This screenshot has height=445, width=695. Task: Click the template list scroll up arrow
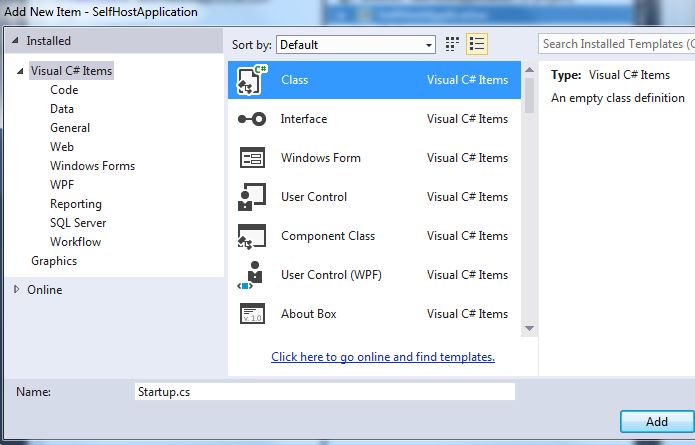(x=529, y=70)
